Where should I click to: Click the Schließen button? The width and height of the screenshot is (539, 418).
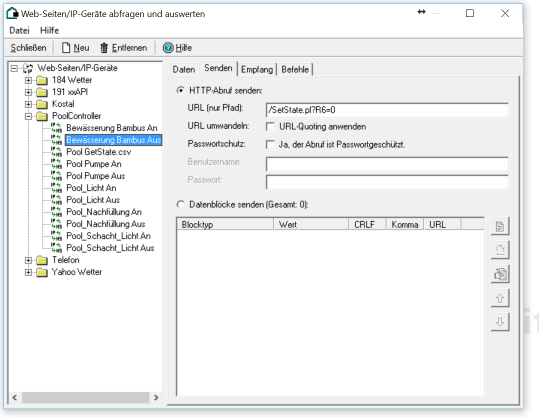pyautogui.click(x=29, y=48)
